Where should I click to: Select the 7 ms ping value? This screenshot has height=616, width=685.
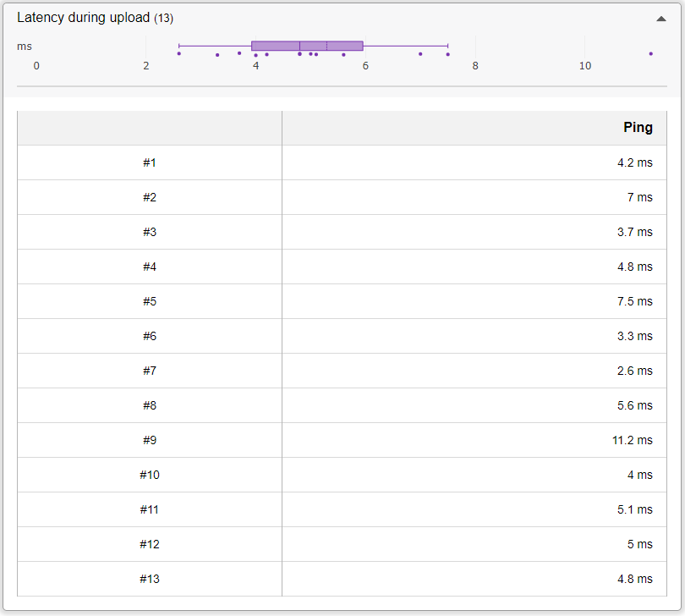(639, 197)
